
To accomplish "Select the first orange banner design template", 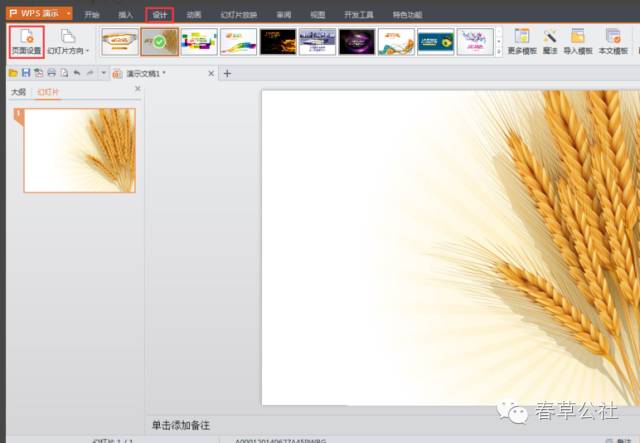I will click(x=120, y=42).
